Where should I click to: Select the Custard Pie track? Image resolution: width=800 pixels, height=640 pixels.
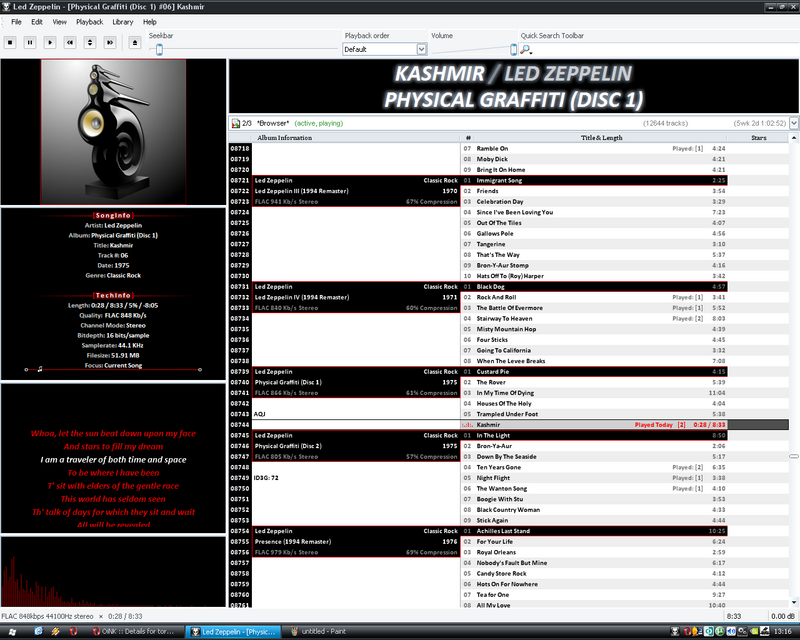[x=594, y=372]
